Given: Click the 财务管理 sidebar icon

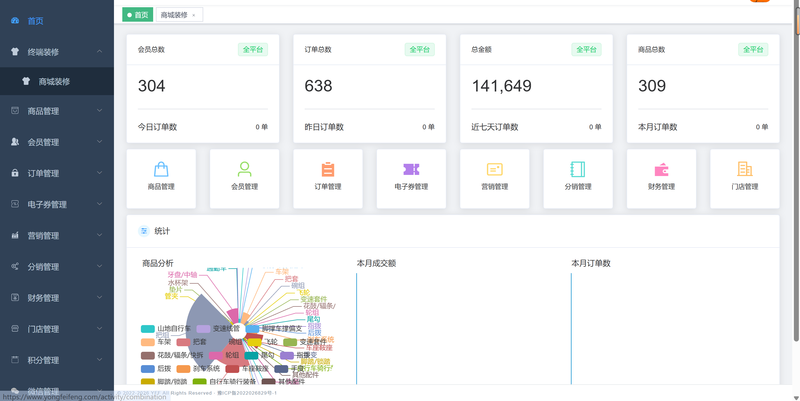Looking at the screenshot, I should pos(15,297).
